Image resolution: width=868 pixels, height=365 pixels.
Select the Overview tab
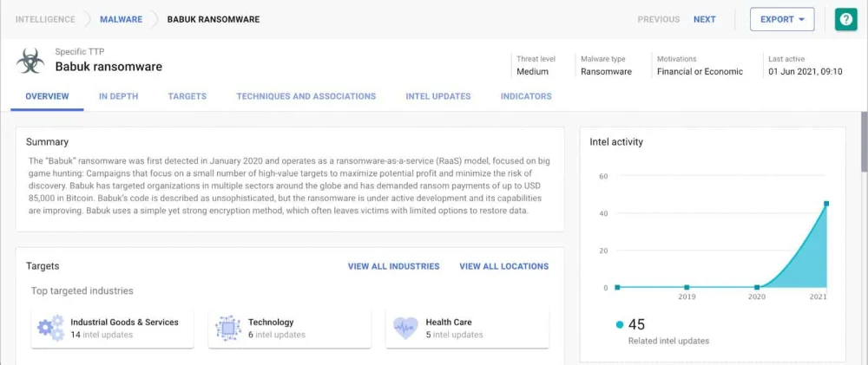(47, 96)
